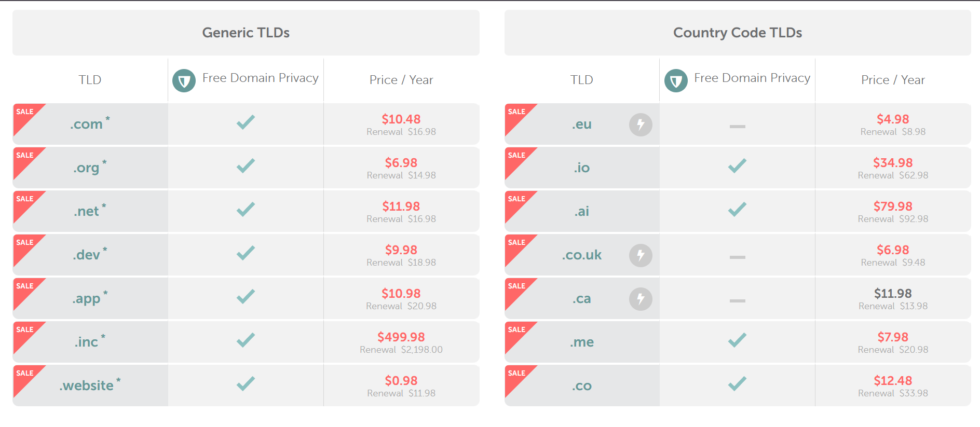Click the $10.98 price for .app
This screenshot has height=427, width=980.
click(x=401, y=294)
